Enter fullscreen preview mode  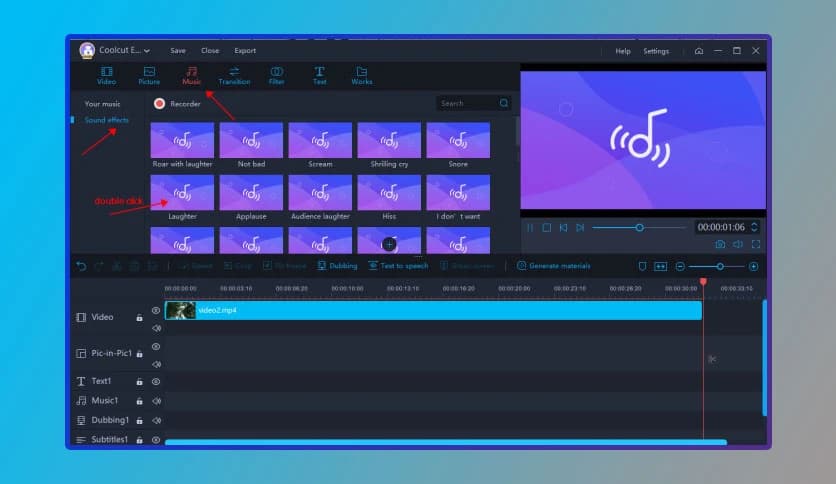[755, 244]
